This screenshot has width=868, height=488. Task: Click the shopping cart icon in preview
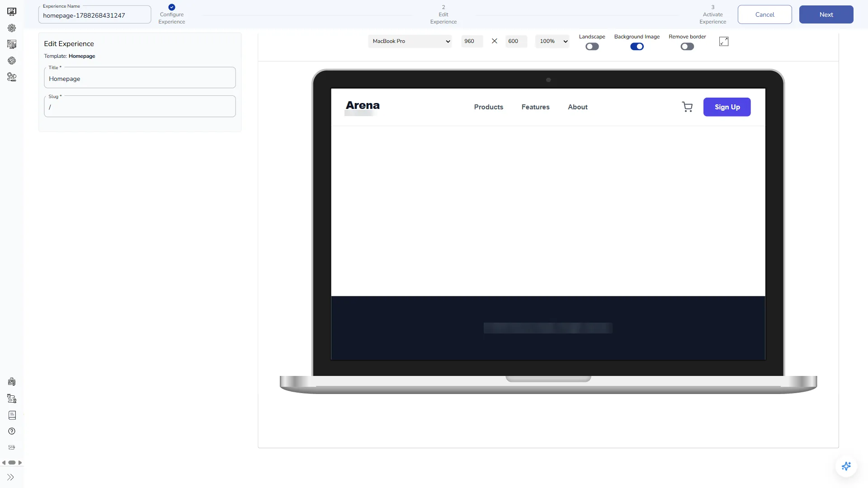pos(687,107)
